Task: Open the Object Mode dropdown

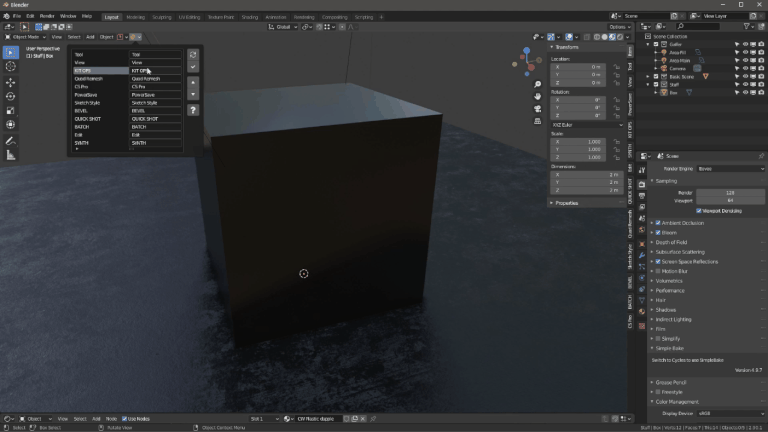Action: 27,37
